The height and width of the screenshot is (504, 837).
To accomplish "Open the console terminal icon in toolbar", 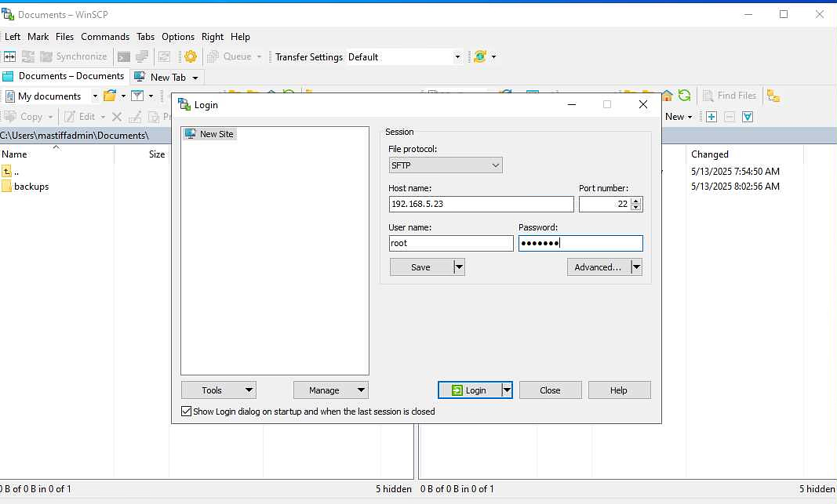I will (x=124, y=56).
